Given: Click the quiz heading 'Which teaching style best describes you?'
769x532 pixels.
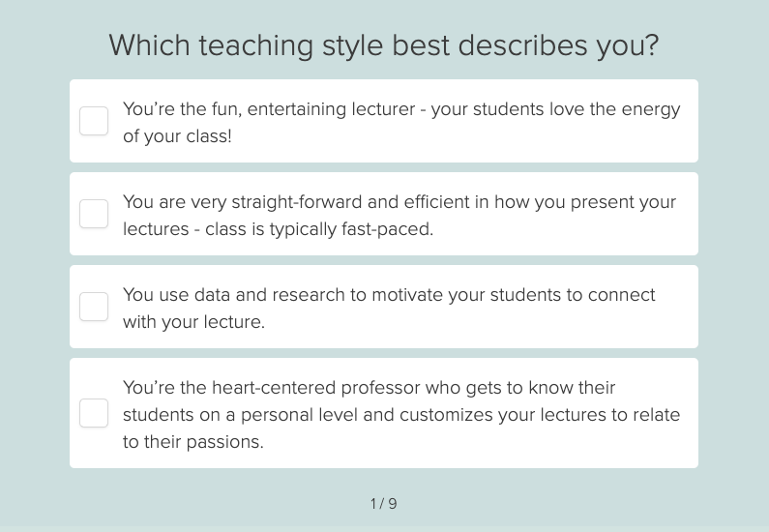Looking at the screenshot, I should tap(383, 45).
